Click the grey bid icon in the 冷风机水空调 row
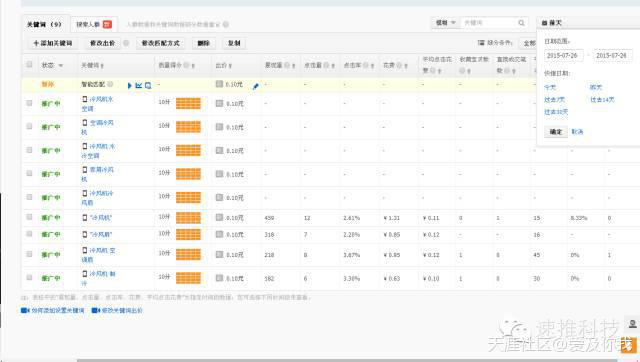This screenshot has width=640, height=362. click(x=219, y=103)
